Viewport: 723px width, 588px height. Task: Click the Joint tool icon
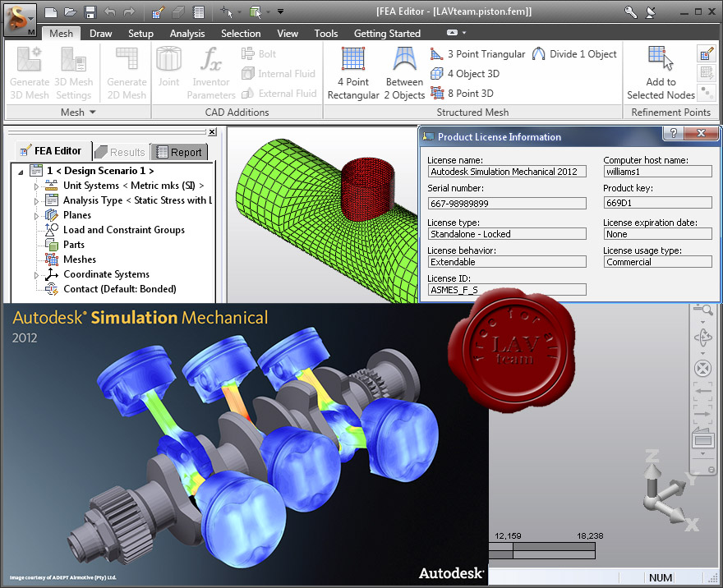click(168, 67)
